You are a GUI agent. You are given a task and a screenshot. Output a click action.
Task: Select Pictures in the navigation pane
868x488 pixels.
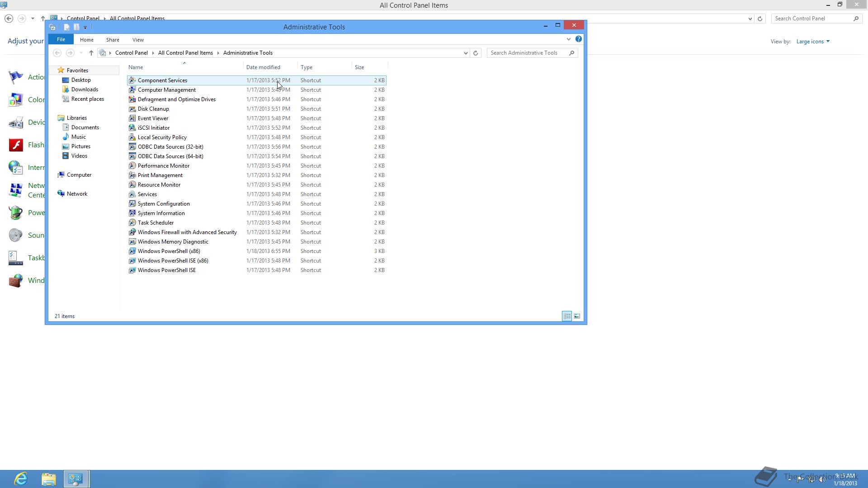click(x=80, y=146)
